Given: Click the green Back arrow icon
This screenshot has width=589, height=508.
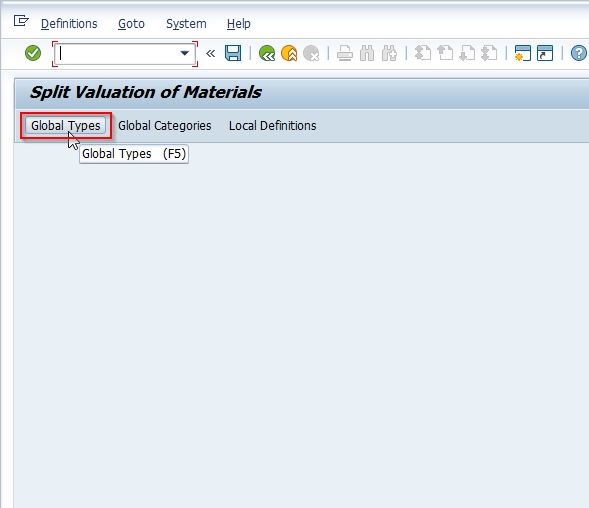Looking at the screenshot, I should pos(267,53).
